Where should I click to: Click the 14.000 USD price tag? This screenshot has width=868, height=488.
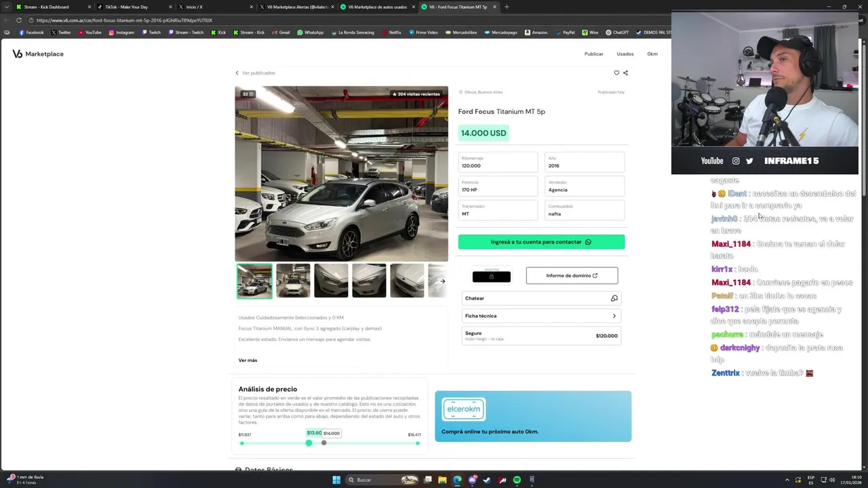(484, 133)
